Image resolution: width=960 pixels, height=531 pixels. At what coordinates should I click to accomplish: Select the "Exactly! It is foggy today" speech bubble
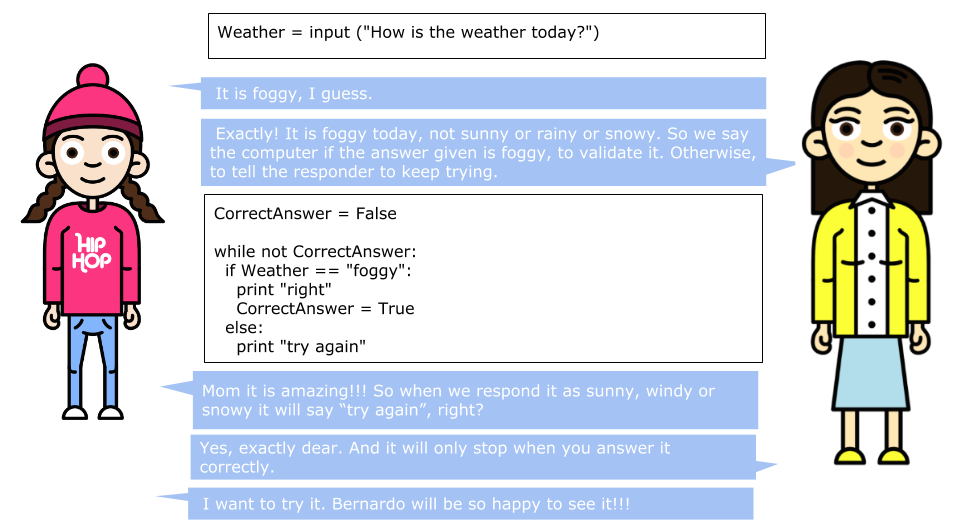click(x=484, y=151)
